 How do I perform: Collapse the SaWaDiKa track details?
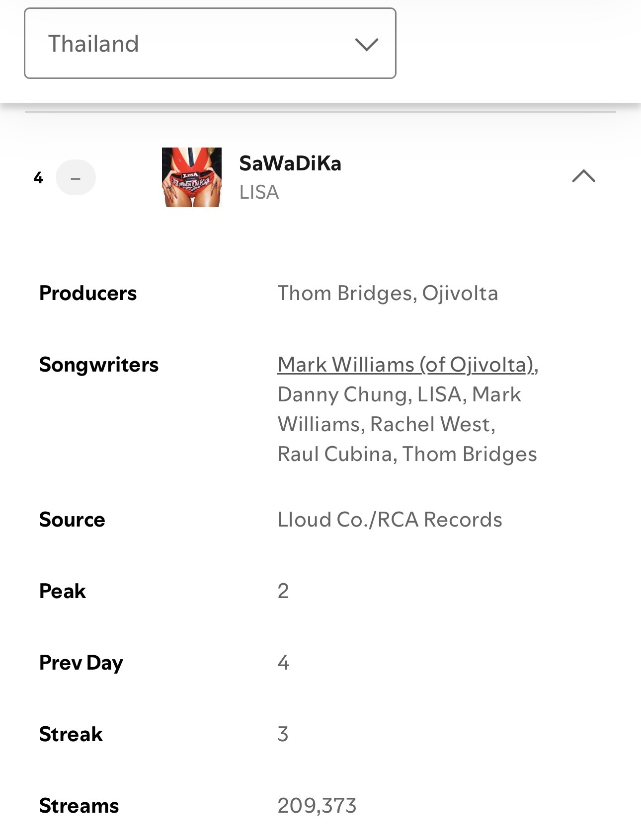(x=583, y=176)
